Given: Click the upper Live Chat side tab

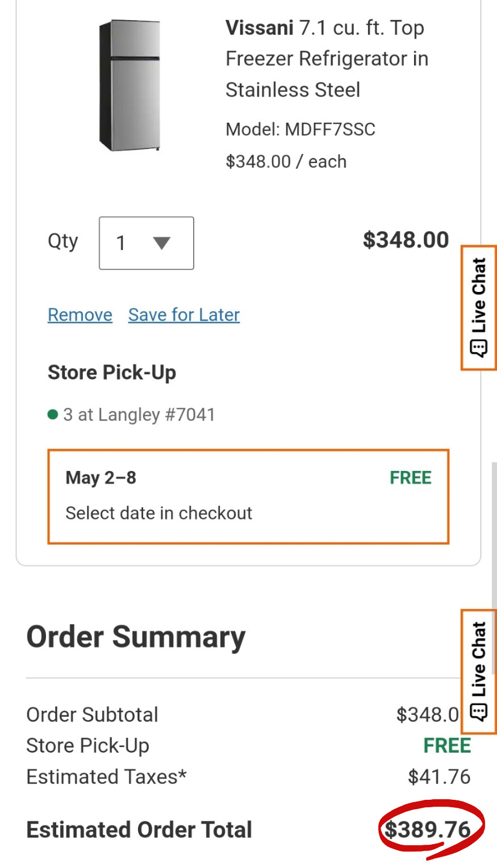Looking at the screenshot, I should point(479,308).
